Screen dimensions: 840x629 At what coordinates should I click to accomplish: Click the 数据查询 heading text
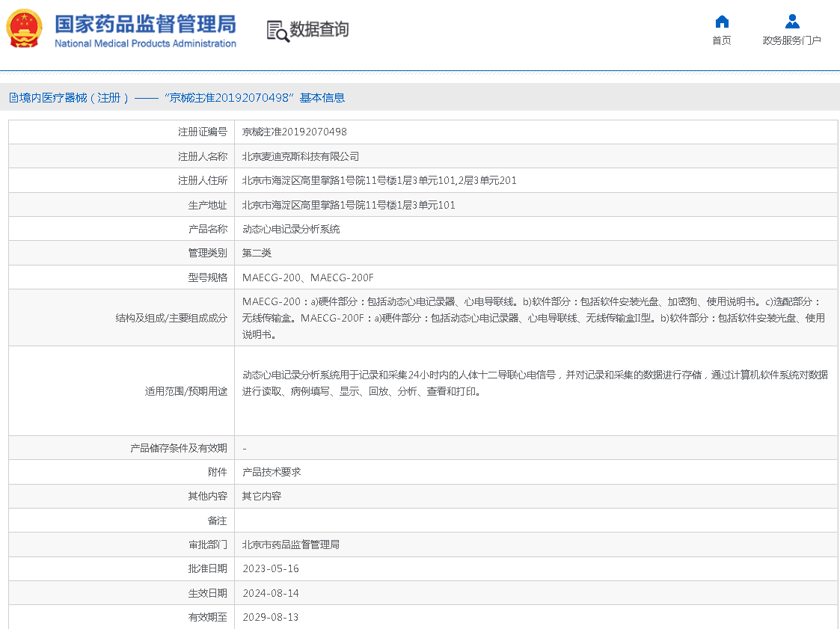point(319,30)
